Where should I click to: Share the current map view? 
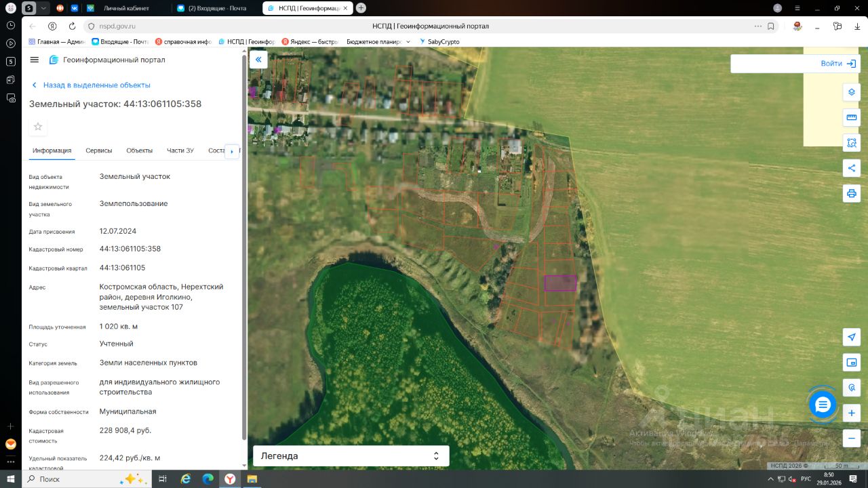852,168
